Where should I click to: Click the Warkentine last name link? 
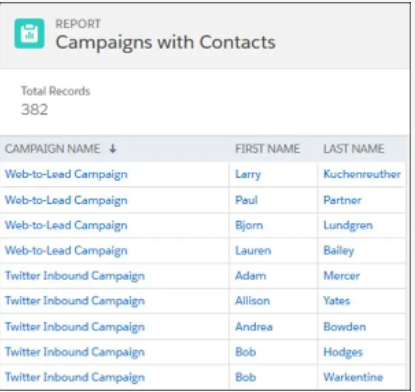click(x=353, y=377)
